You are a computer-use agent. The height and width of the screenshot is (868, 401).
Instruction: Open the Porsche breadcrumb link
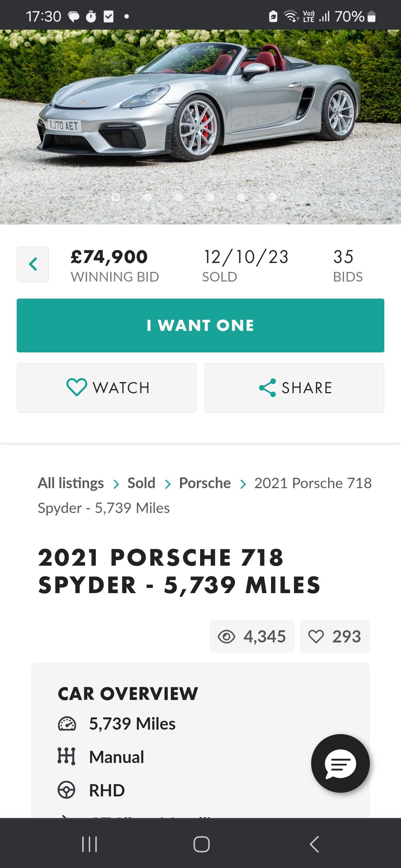click(205, 483)
